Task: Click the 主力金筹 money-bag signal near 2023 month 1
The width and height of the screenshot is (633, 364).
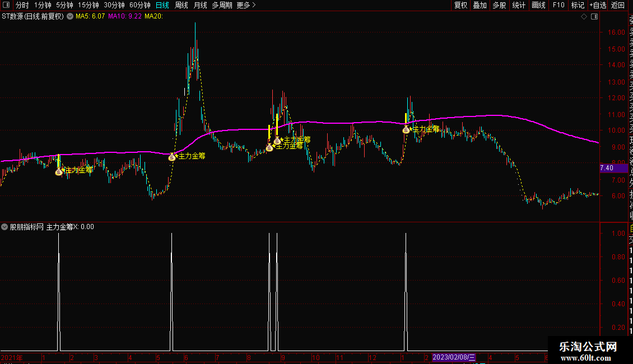Action: pos(406,130)
